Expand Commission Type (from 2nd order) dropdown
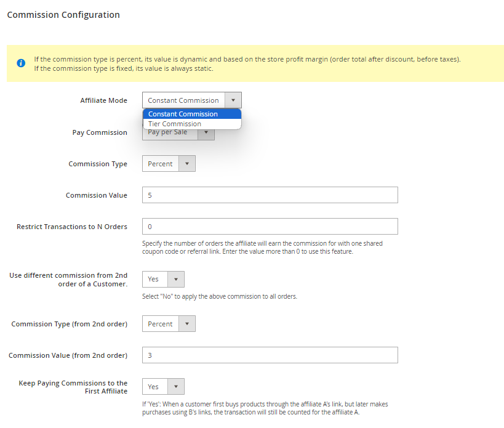 [x=169, y=324]
